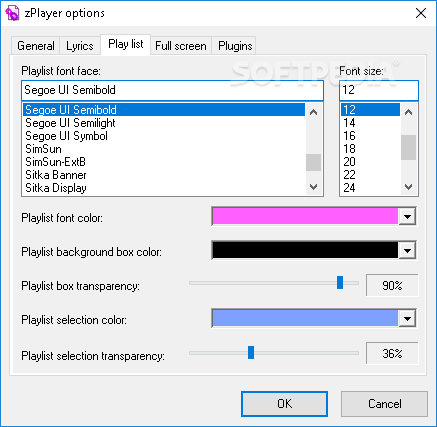Choose SimSun-ExtB from the font list
437x427 pixels.
[x=164, y=162]
